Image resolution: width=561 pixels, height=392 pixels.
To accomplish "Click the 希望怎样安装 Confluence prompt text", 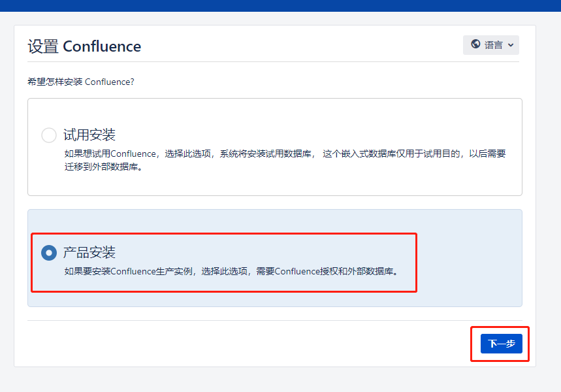I will (82, 81).
